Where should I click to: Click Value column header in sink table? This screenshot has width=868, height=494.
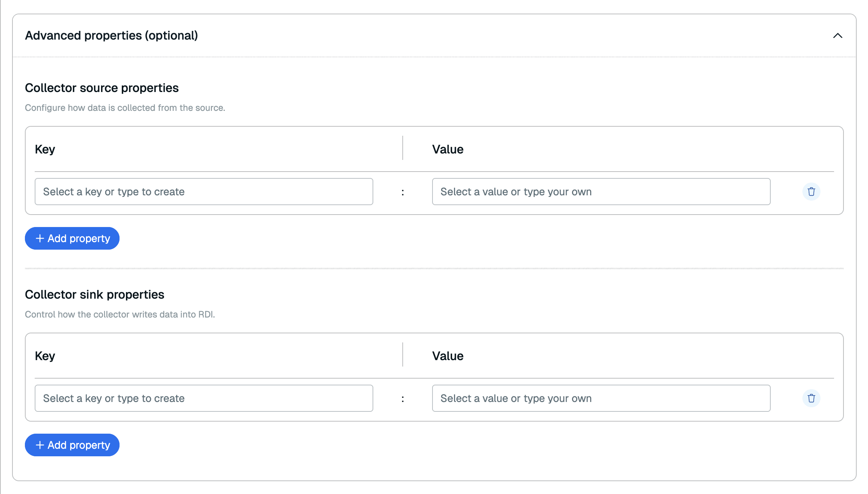(448, 356)
